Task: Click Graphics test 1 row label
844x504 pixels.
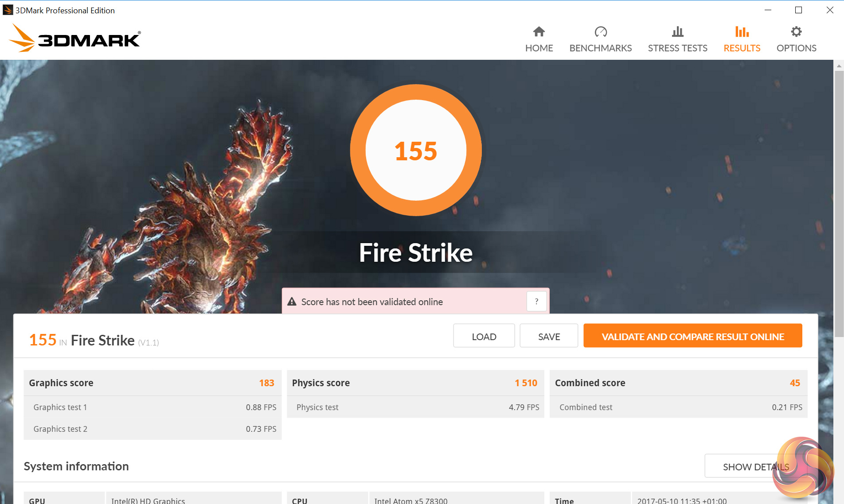Action: [x=60, y=407]
